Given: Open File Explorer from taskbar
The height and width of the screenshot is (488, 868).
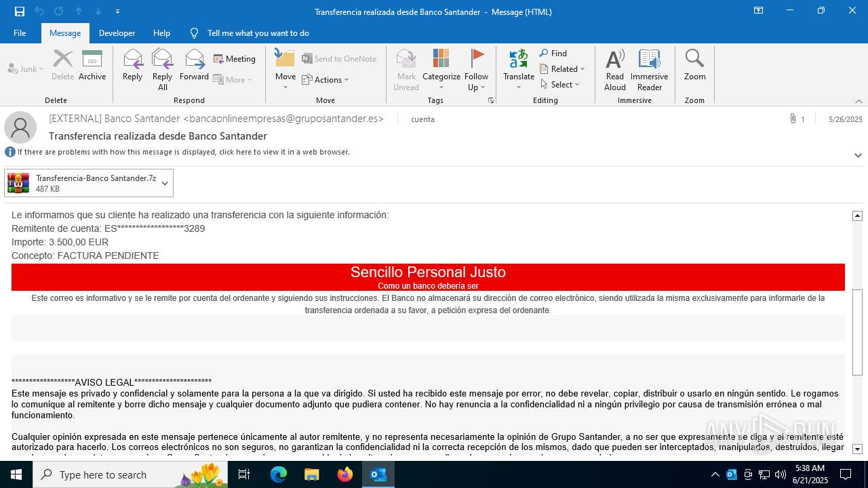Looking at the screenshot, I should tap(312, 474).
